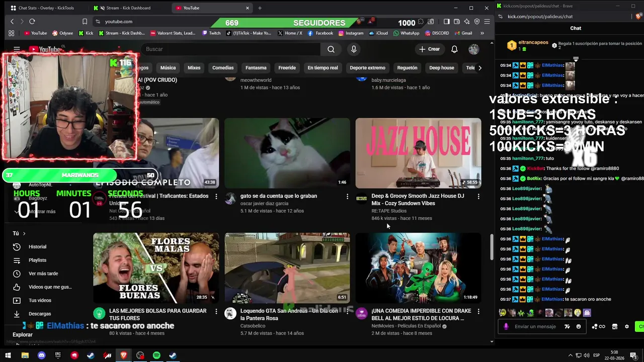Screen dimensions: 644x362
Task: Click the volume icon in system tray
Action: 586,355
